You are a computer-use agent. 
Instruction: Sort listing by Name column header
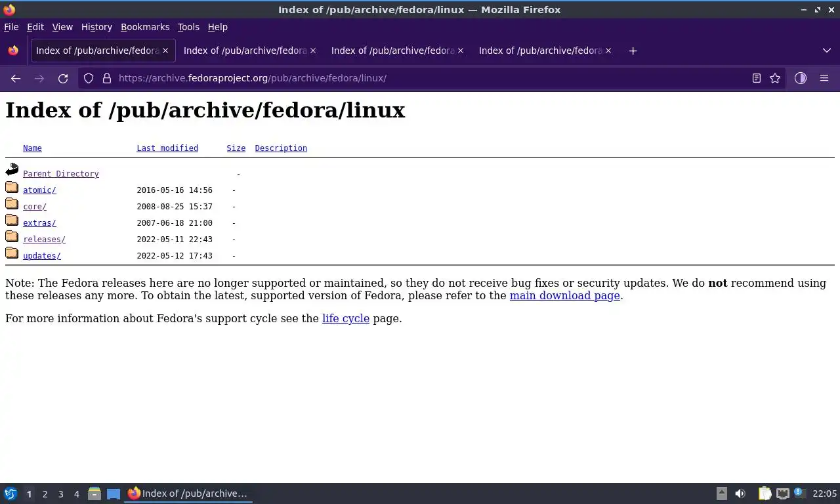[x=32, y=148]
